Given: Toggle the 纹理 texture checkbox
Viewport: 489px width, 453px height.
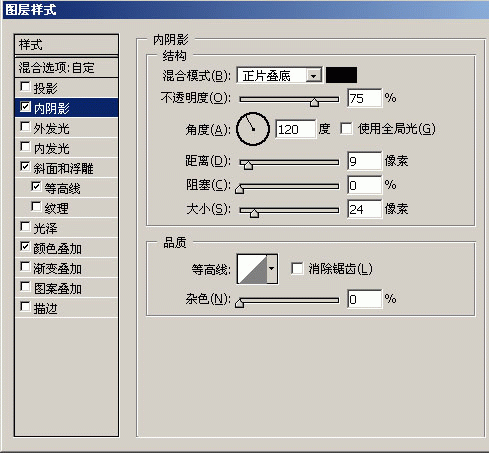Looking at the screenshot, I should (x=36, y=206).
